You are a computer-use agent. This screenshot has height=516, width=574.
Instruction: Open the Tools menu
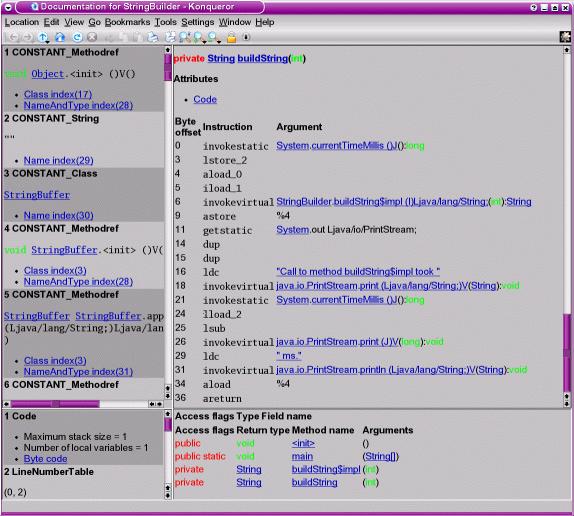[165, 22]
